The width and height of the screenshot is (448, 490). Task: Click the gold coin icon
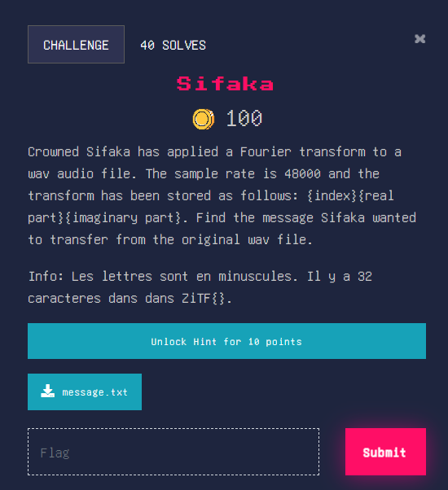pos(204,119)
